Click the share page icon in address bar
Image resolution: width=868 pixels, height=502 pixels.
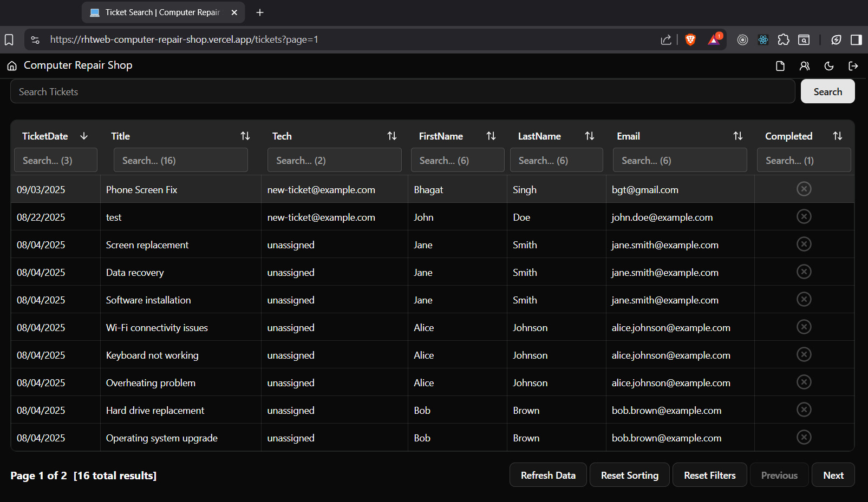(x=666, y=39)
